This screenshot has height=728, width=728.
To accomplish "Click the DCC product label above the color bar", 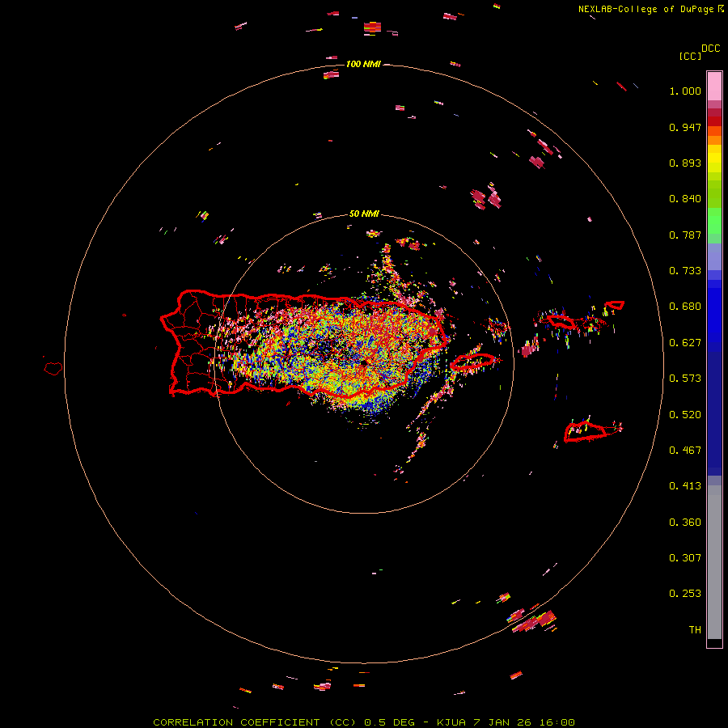I will coord(710,49).
